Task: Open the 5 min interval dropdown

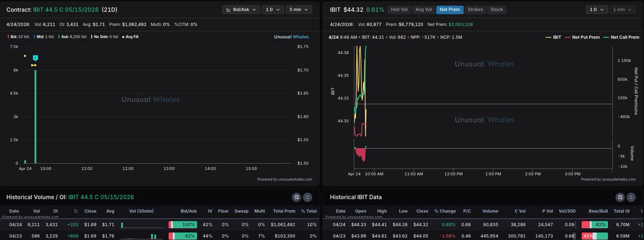Action: [298, 10]
